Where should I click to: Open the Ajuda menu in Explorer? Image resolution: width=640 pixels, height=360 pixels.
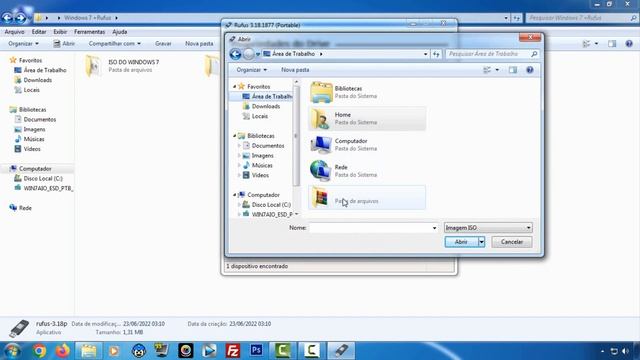pyautogui.click(x=120, y=31)
